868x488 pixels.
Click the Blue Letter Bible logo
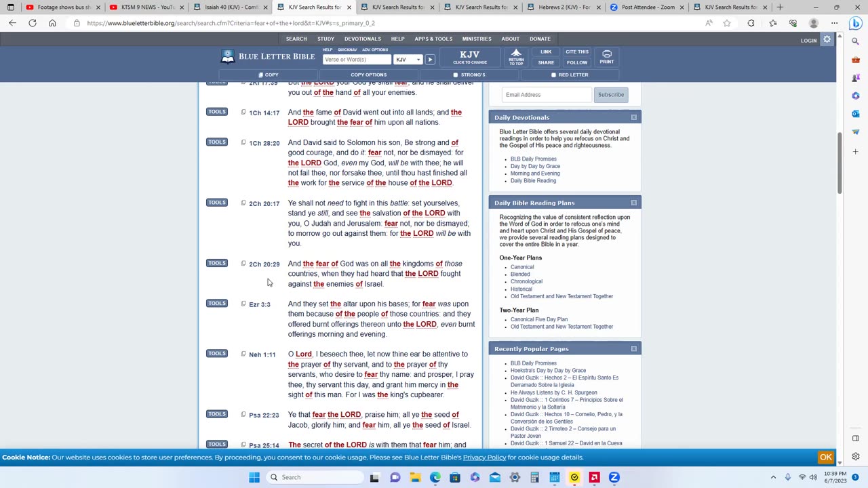268,56
